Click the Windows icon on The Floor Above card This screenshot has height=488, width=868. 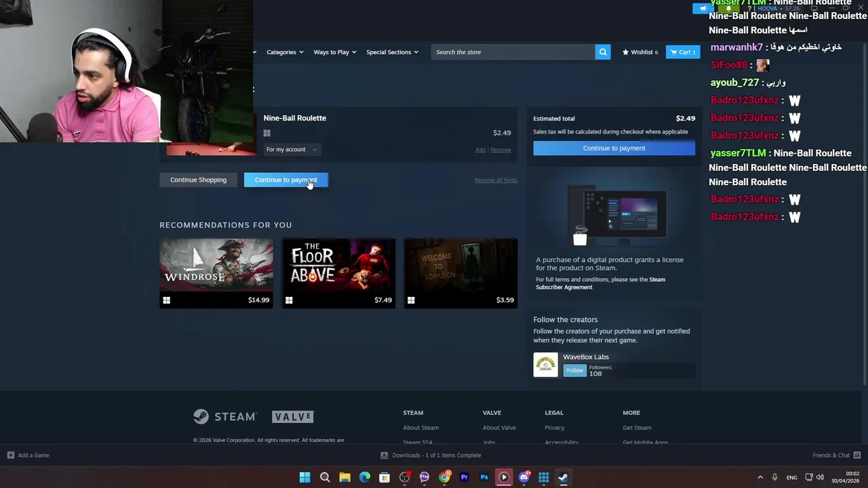pos(289,300)
